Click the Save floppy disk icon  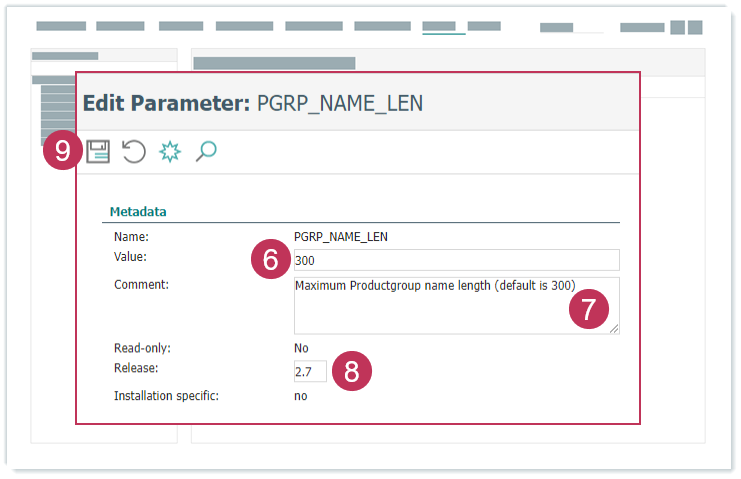point(97,151)
